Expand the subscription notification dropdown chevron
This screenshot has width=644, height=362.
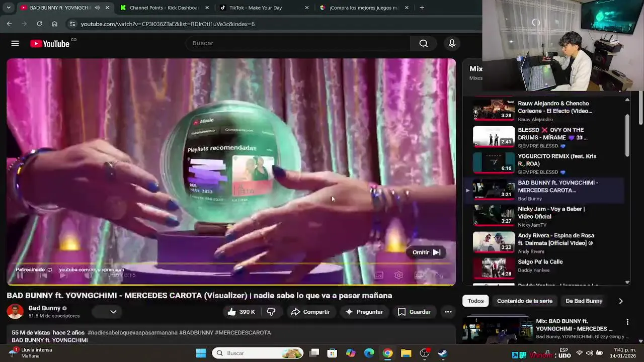pos(113,312)
